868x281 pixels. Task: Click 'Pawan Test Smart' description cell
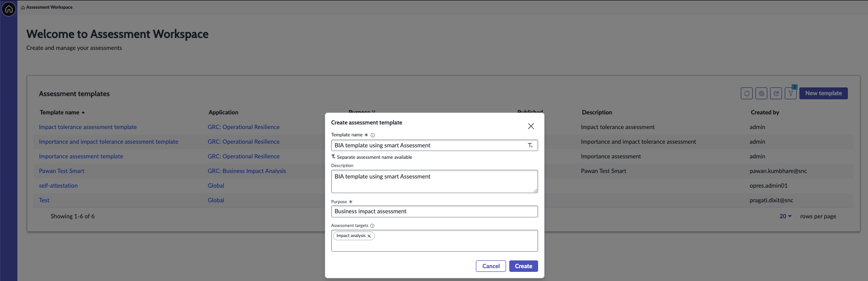[x=604, y=171]
